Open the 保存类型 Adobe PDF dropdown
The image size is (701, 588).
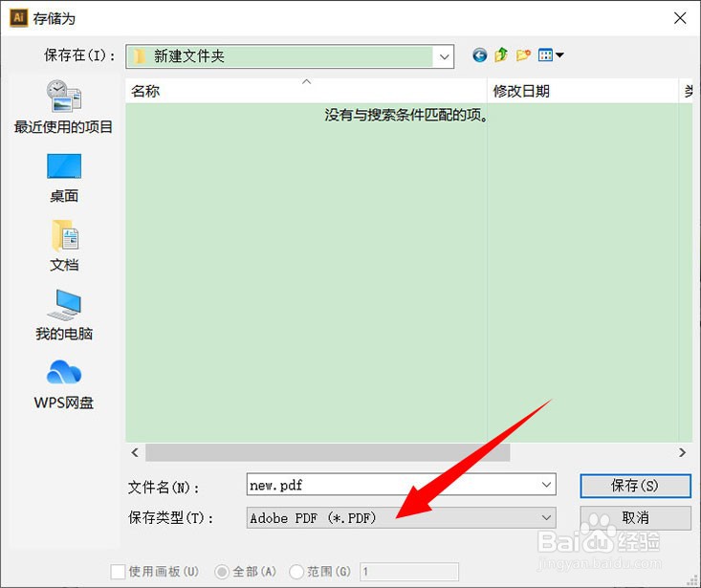(401, 518)
